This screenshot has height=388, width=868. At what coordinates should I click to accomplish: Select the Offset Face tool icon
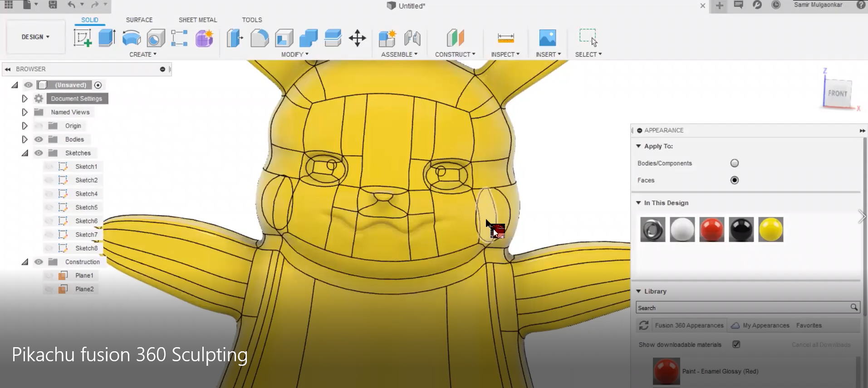(x=333, y=38)
